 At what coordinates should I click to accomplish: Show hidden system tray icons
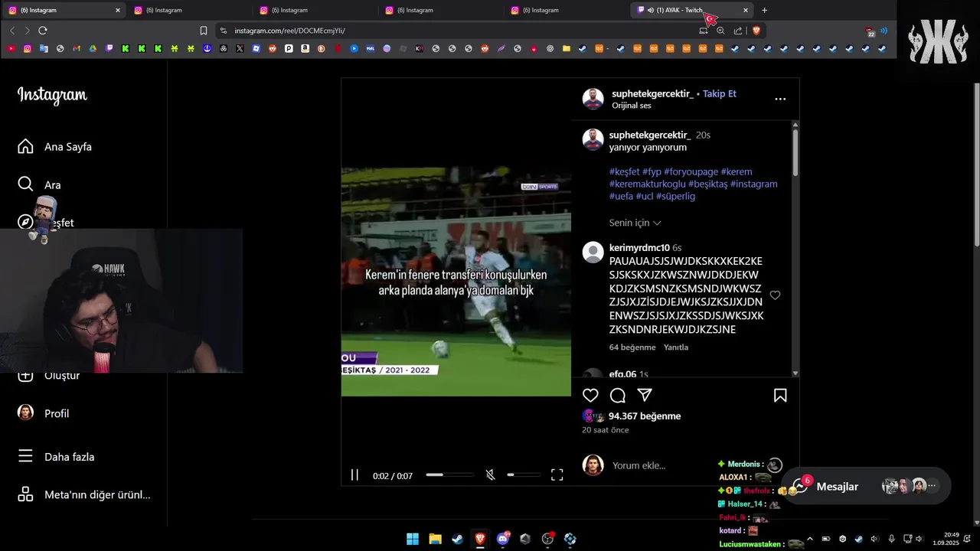[x=810, y=539]
